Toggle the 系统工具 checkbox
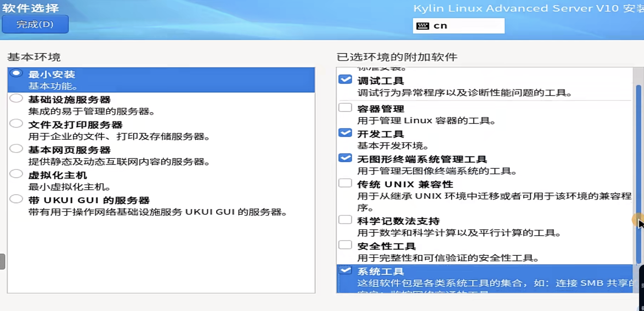Screen dimensions: 644x311 click(345, 270)
